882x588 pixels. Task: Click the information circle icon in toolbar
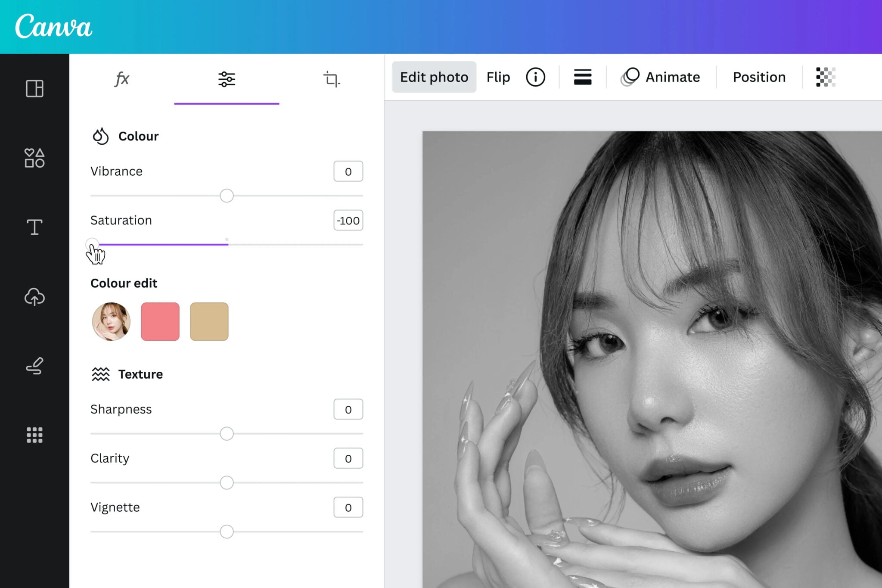(x=535, y=77)
